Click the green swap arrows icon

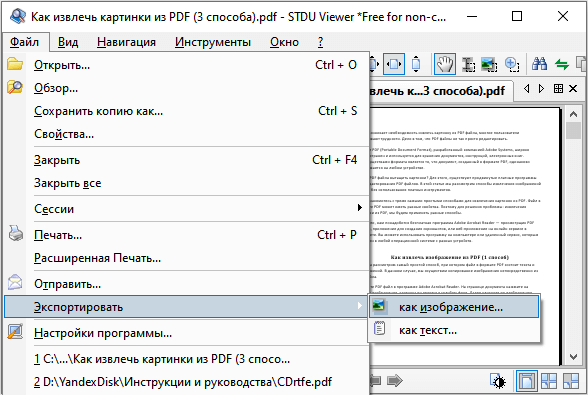(562, 65)
